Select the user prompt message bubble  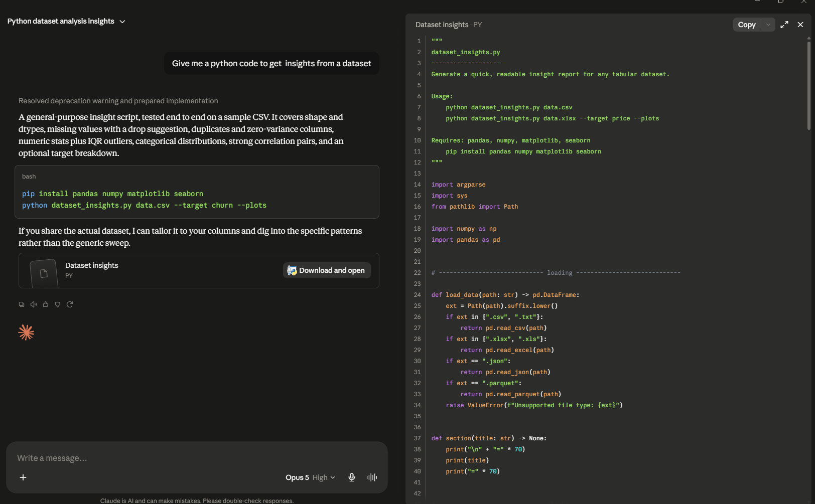[271, 63]
